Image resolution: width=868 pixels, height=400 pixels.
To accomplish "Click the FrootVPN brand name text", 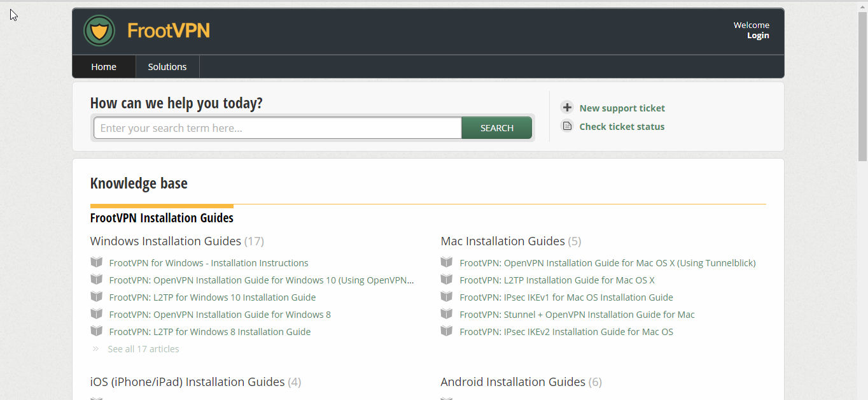I will 169,31.
